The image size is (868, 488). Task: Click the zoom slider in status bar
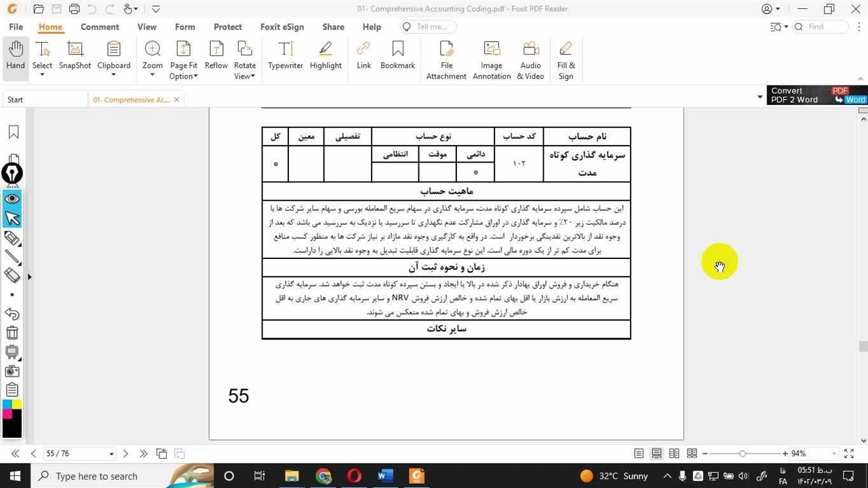coord(743,453)
